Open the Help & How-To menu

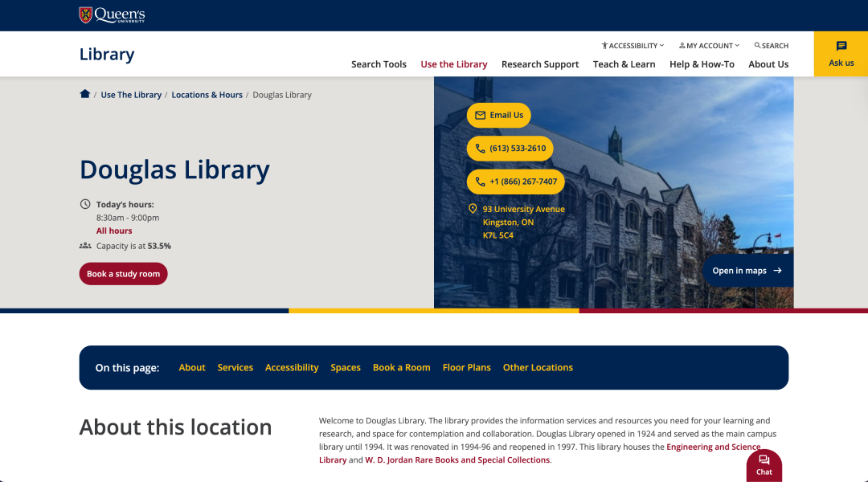[x=702, y=64]
